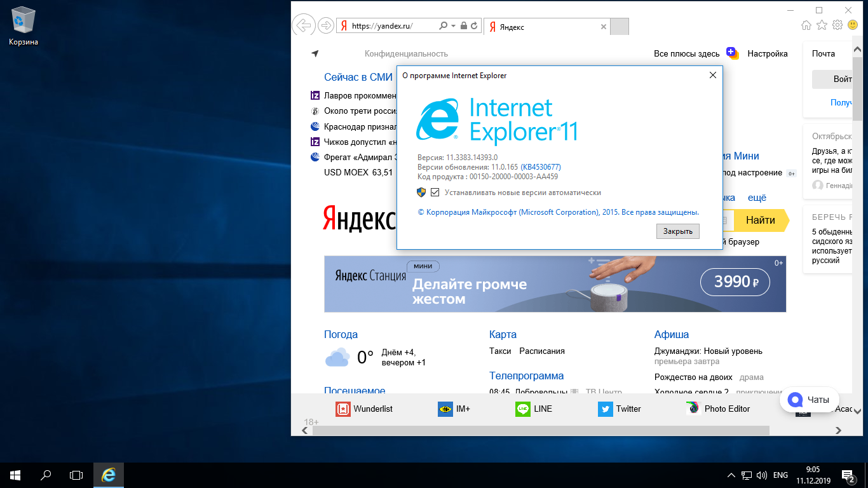Click the volume speaker tray icon
Image resolution: width=868 pixels, height=488 pixels.
click(761, 475)
